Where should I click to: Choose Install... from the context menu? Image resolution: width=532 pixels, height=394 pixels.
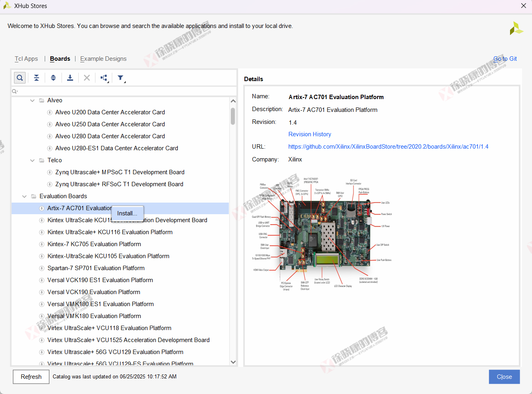point(127,213)
